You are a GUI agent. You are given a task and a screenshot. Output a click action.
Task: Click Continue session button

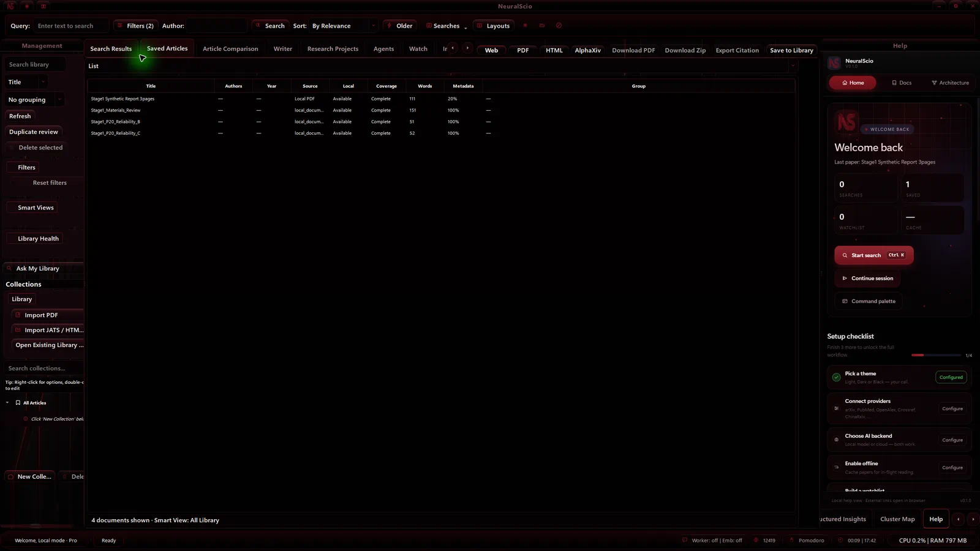click(x=867, y=278)
